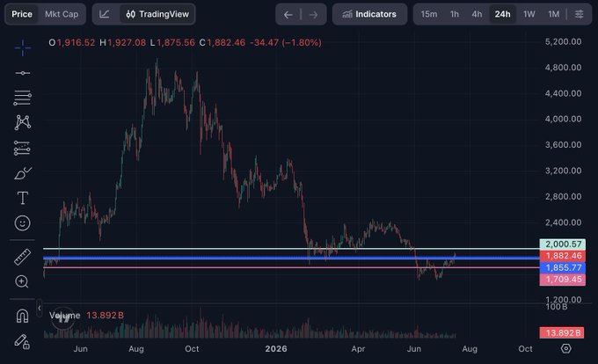Viewport: 598px width, 364px height.
Task: Select TradingView chart mode
Action: pyautogui.click(x=157, y=14)
